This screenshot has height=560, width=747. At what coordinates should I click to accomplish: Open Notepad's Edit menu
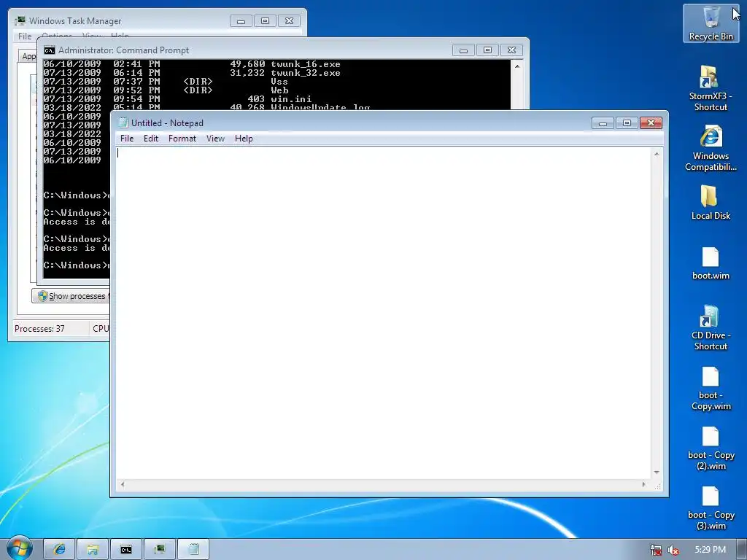pos(151,139)
